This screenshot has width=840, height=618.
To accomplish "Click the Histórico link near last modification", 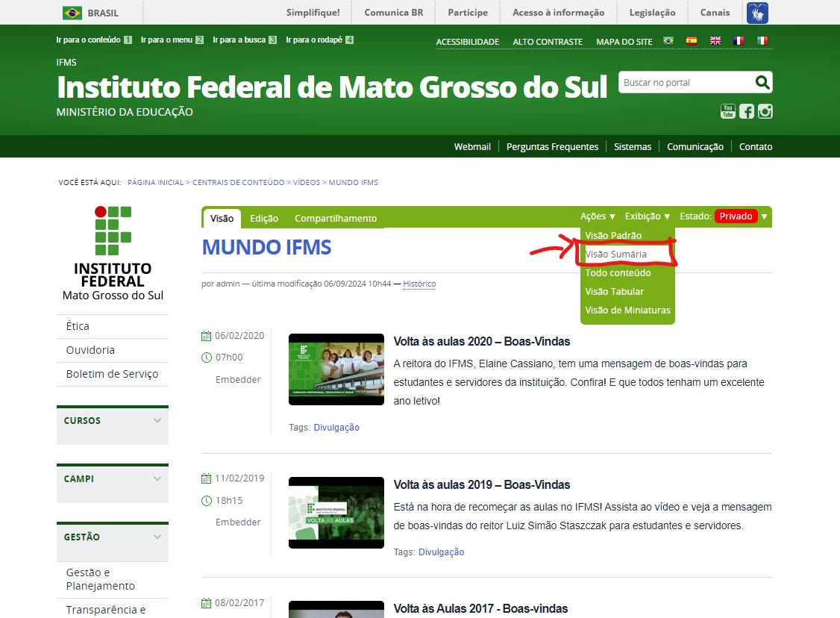I will pyautogui.click(x=420, y=284).
